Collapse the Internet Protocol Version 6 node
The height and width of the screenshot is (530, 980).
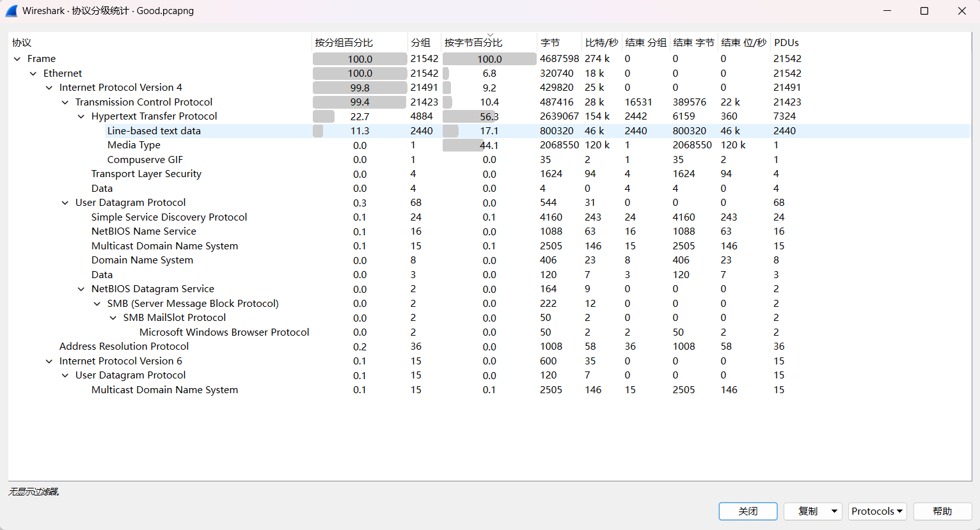tap(49, 361)
